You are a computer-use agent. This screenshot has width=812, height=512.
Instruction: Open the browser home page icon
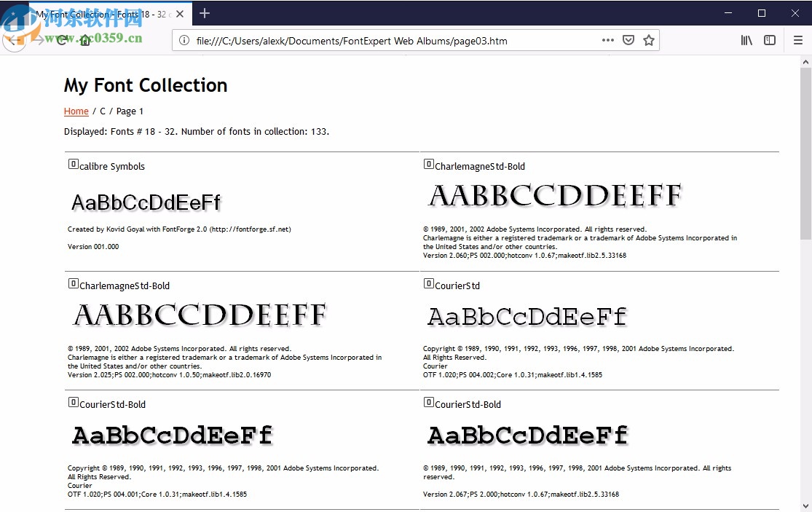(x=85, y=40)
